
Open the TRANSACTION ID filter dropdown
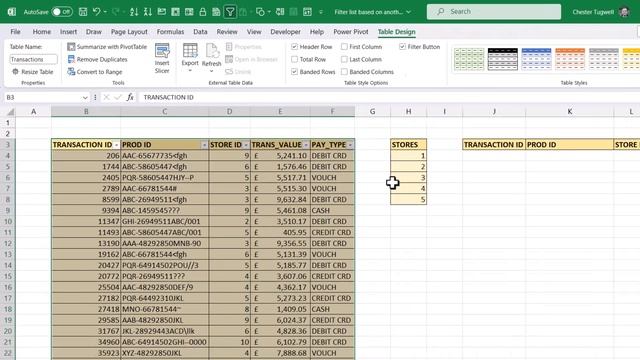pyautogui.click(x=116, y=145)
